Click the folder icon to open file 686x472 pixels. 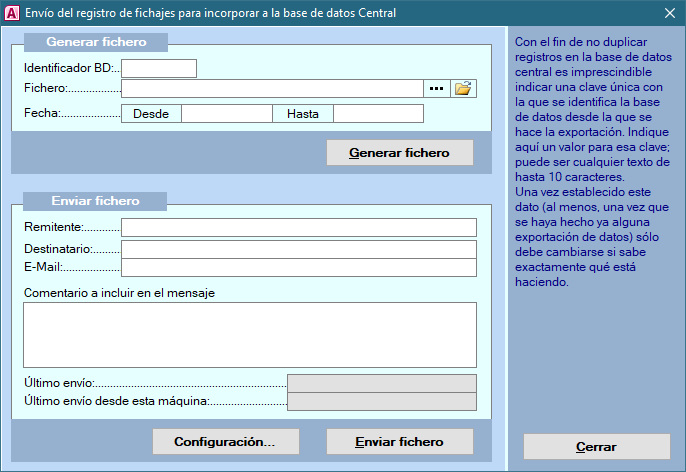tap(463, 89)
